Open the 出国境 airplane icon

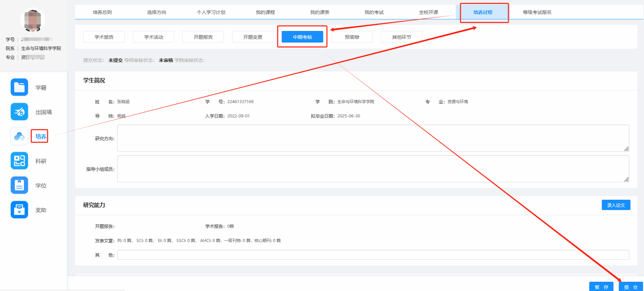[x=19, y=112]
